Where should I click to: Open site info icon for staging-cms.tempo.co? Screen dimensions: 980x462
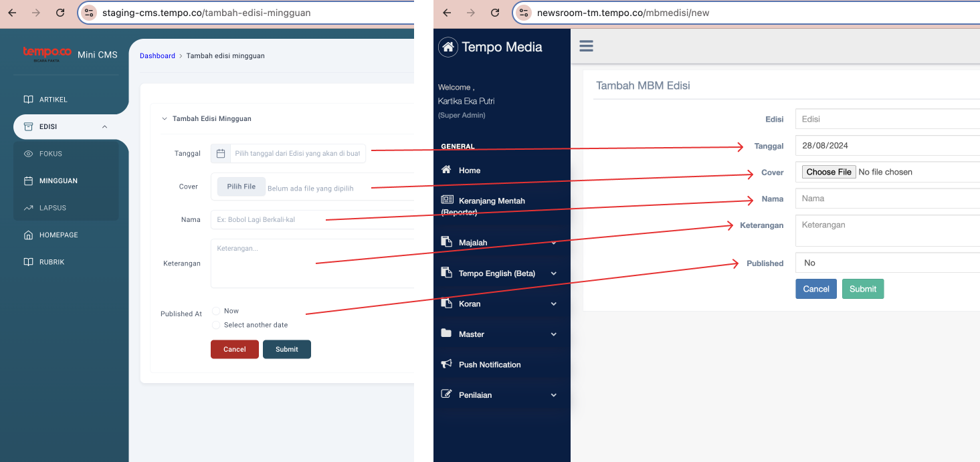click(89, 13)
